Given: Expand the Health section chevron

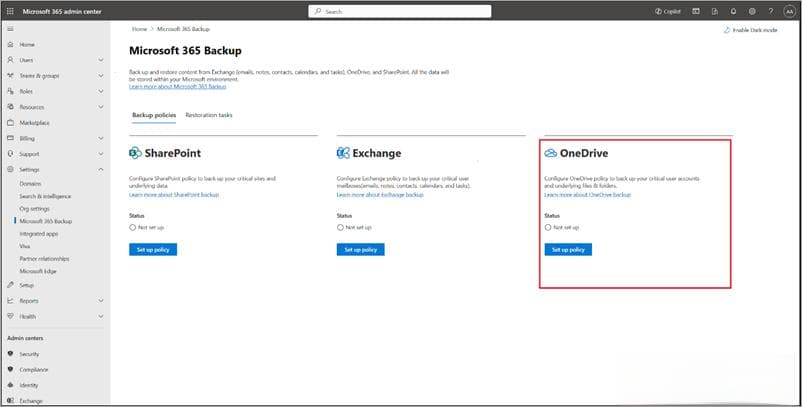Looking at the screenshot, I should (101, 316).
